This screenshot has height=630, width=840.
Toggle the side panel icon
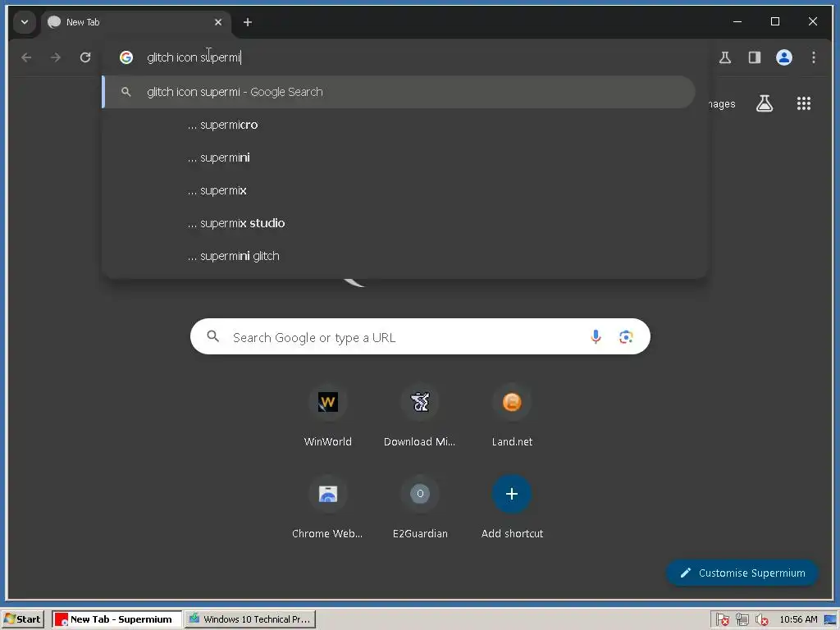pyautogui.click(x=755, y=57)
